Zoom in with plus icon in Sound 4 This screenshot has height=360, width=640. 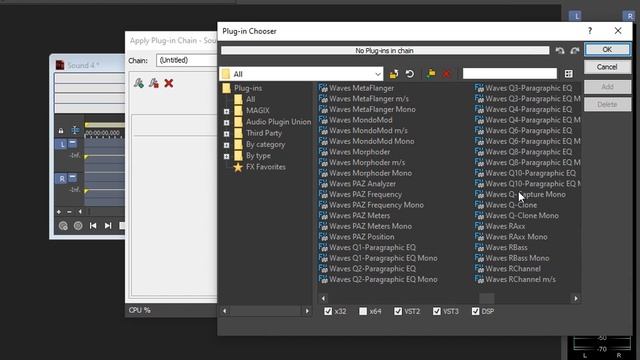point(59,212)
